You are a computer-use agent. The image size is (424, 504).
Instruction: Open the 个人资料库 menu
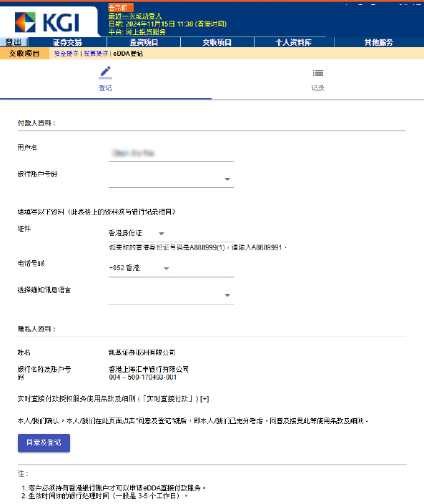pos(294,42)
